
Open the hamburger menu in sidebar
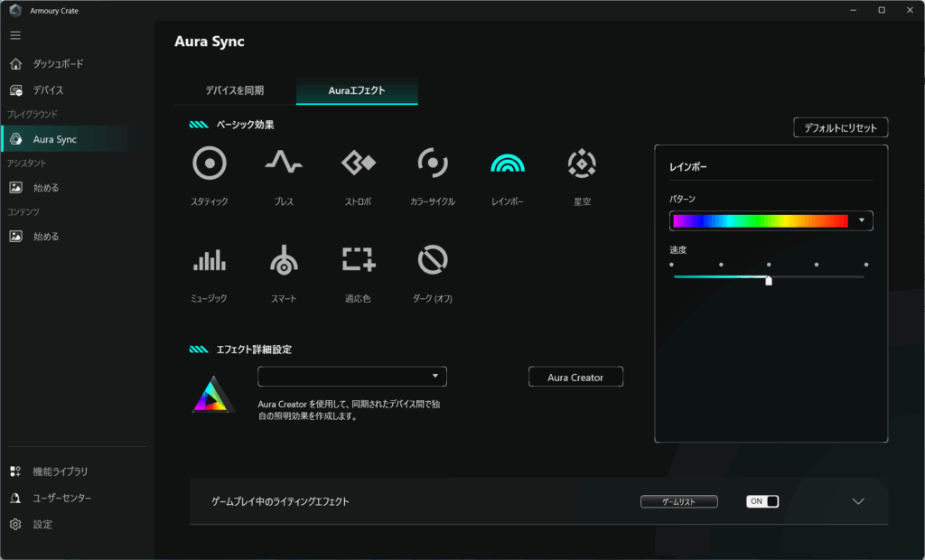point(15,35)
